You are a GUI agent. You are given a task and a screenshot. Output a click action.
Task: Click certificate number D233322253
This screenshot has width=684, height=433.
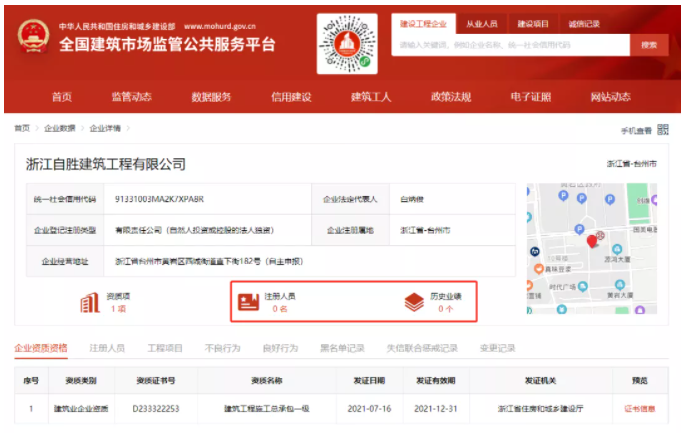pyautogui.click(x=156, y=409)
